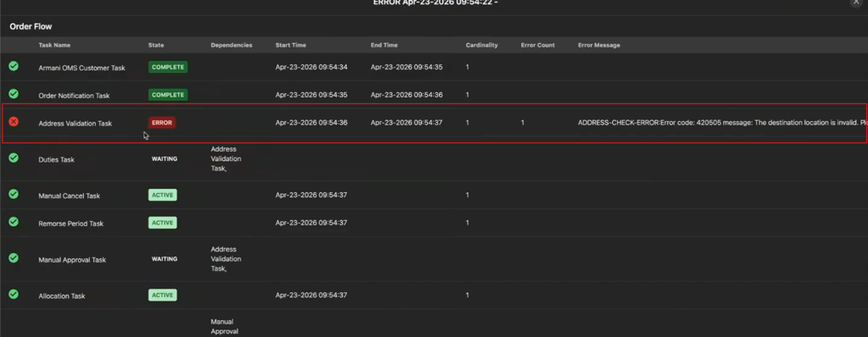Click green check icon beside Duties Task

point(14,157)
